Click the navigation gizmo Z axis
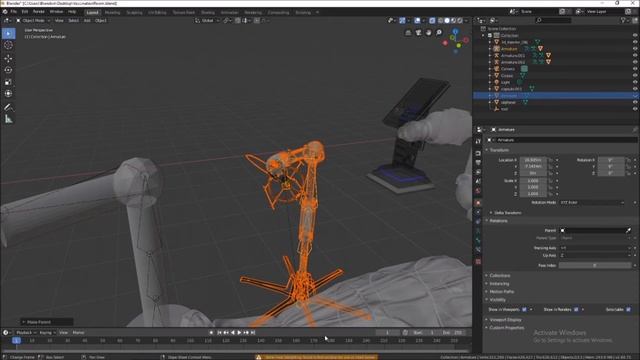Screen dimensions: 640x360 pos(456,31)
